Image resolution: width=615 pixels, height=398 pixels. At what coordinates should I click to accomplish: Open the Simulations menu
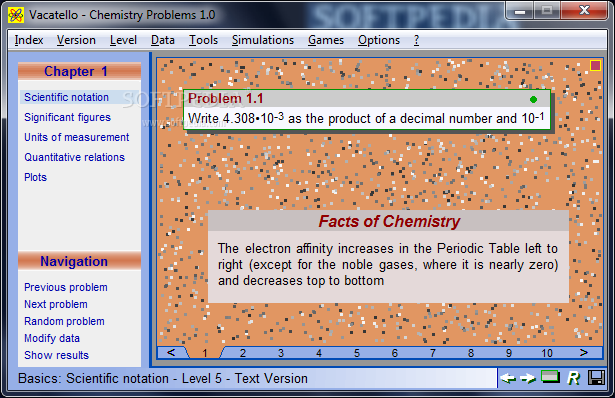[262, 40]
